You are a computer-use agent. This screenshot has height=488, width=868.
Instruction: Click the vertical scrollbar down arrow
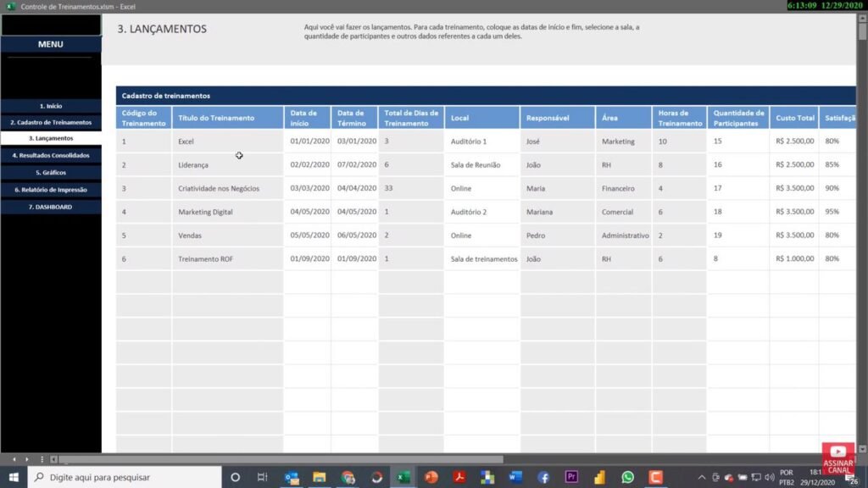pyautogui.click(x=862, y=449)
